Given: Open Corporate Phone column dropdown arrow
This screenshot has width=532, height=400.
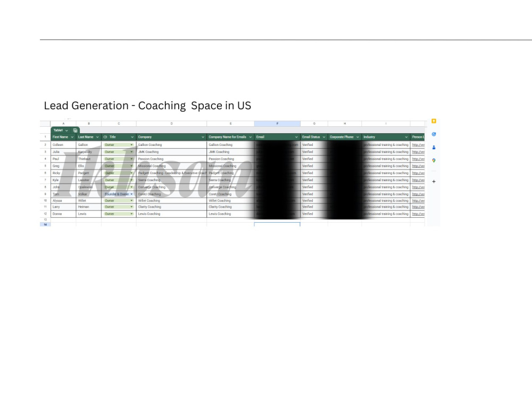Looking at the screenshot, I should (358, 137).
